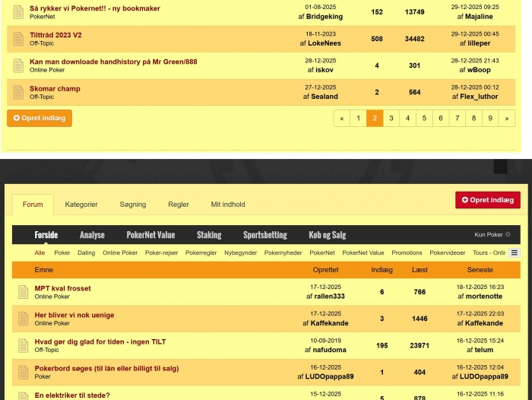The image size is (532, 400).
Task: Click the icon beside Kan man downloade handhistory
Action: pyautogui.click(x=19, y=65)
